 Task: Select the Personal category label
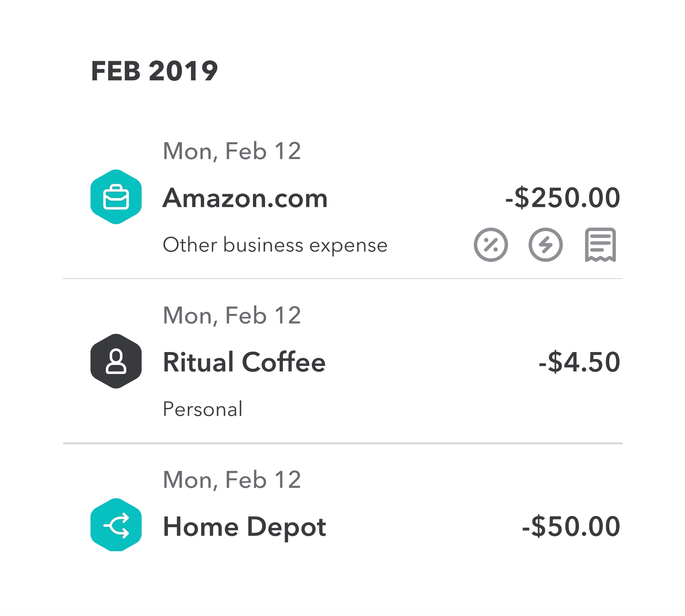pyautogui.click(x=202, y=409)
